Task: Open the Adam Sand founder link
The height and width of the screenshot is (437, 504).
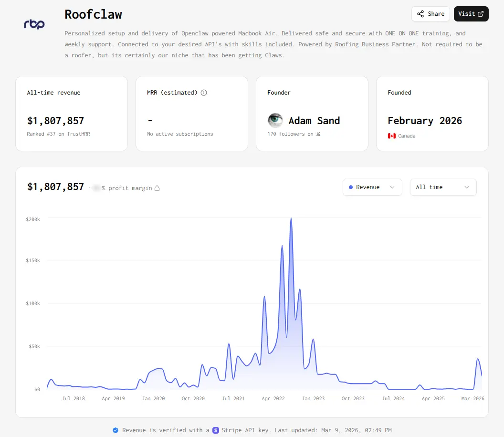Action: point(314,120)
